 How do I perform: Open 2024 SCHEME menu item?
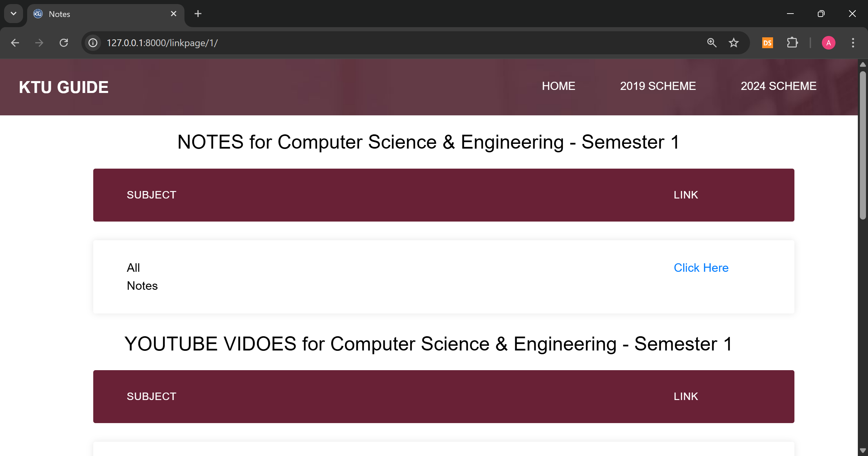coord(778,86)
